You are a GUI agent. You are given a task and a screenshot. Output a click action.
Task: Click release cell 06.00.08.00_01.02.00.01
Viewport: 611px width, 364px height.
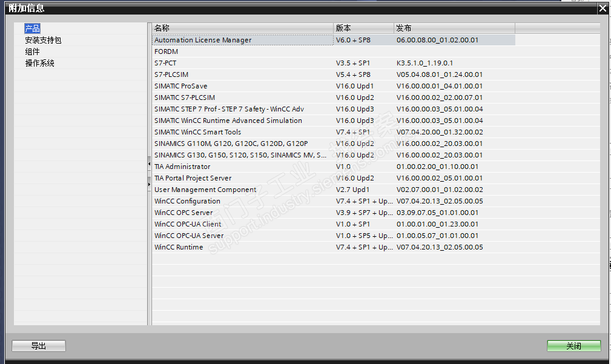pos(437,40)
